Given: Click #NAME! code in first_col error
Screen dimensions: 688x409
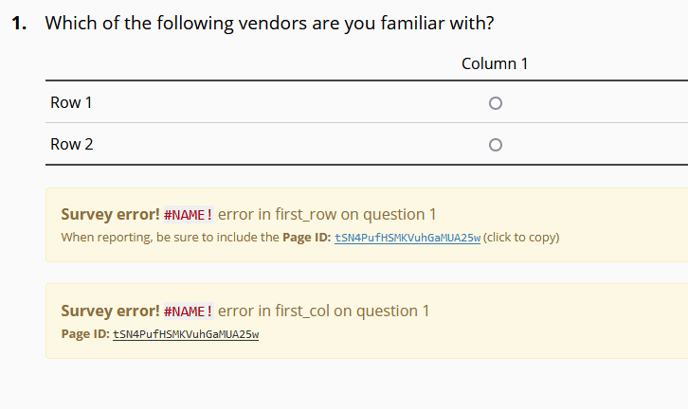Looking at the screenshot, I should tap(188, 311).
